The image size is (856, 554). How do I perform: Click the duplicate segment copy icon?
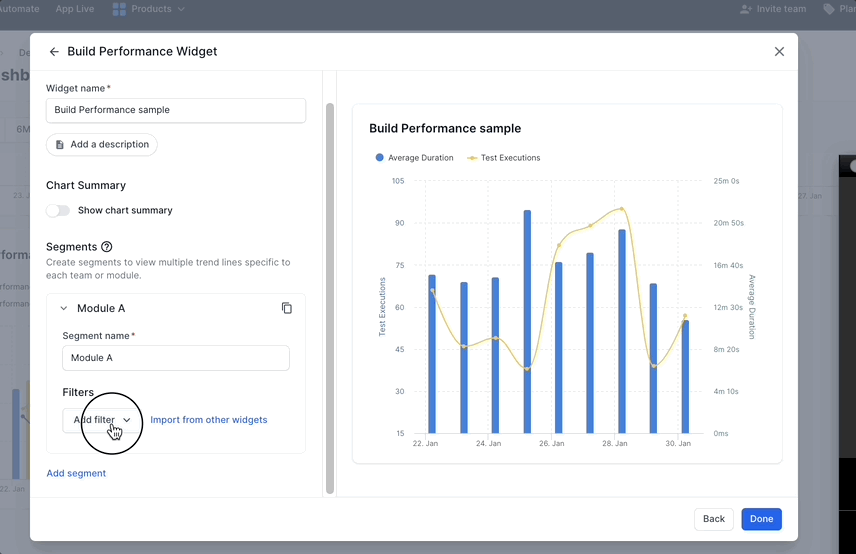coord(287,308)
